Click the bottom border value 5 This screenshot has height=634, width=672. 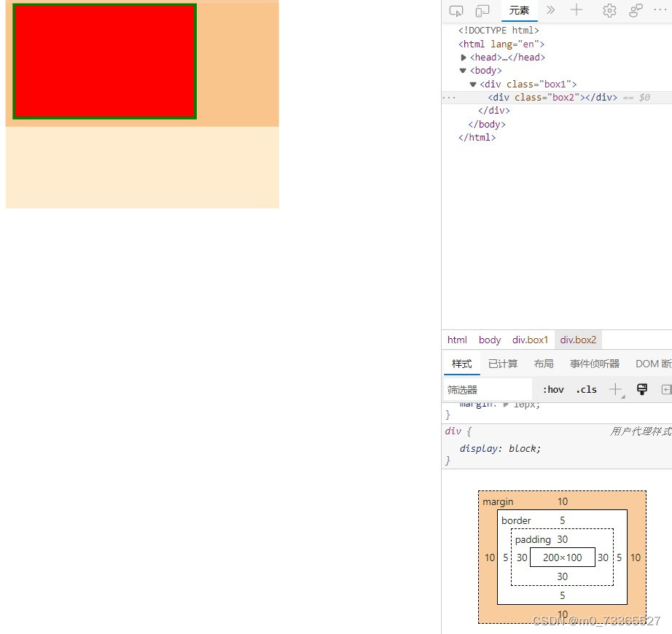[562, 595]
